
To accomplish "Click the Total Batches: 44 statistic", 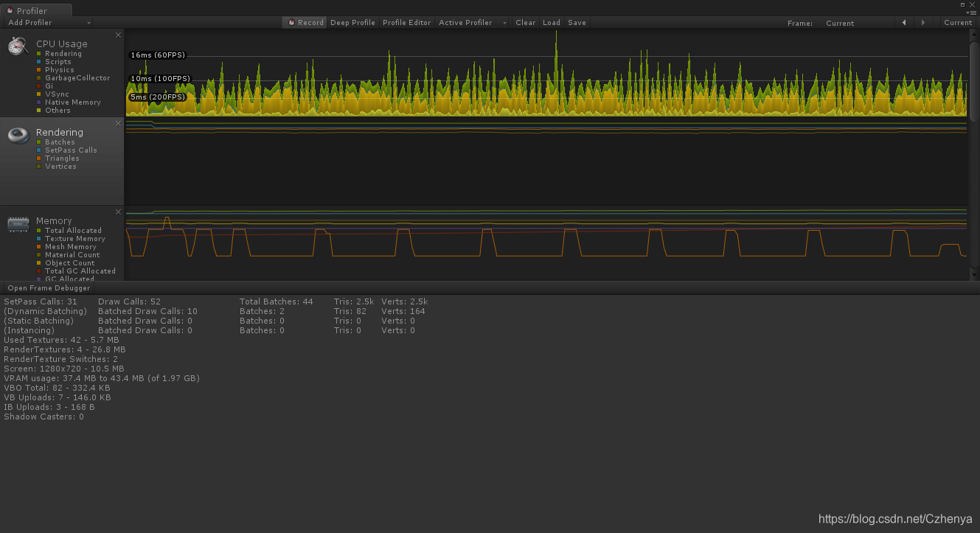I will pos(277,302).
